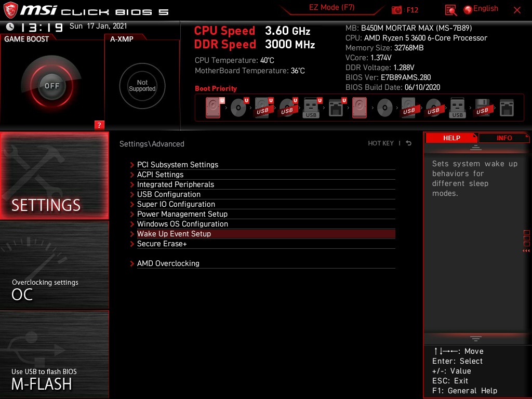Click the 13:19 system time display
This screenshot has width=532, height=399.
coord(42,27)
